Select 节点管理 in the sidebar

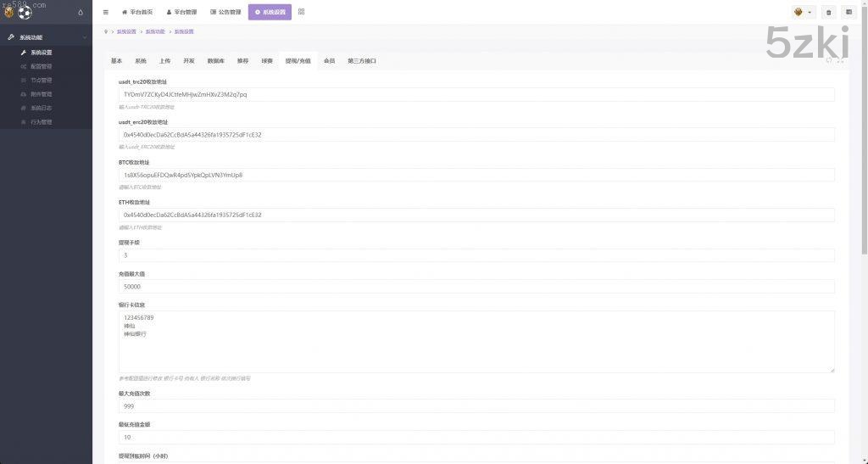(x=41, y=80)
